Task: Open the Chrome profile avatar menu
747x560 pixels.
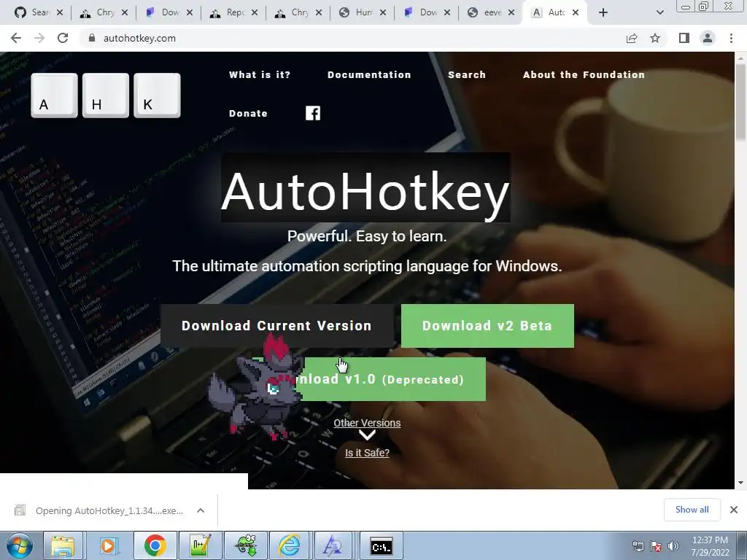Action: [708, 38]
